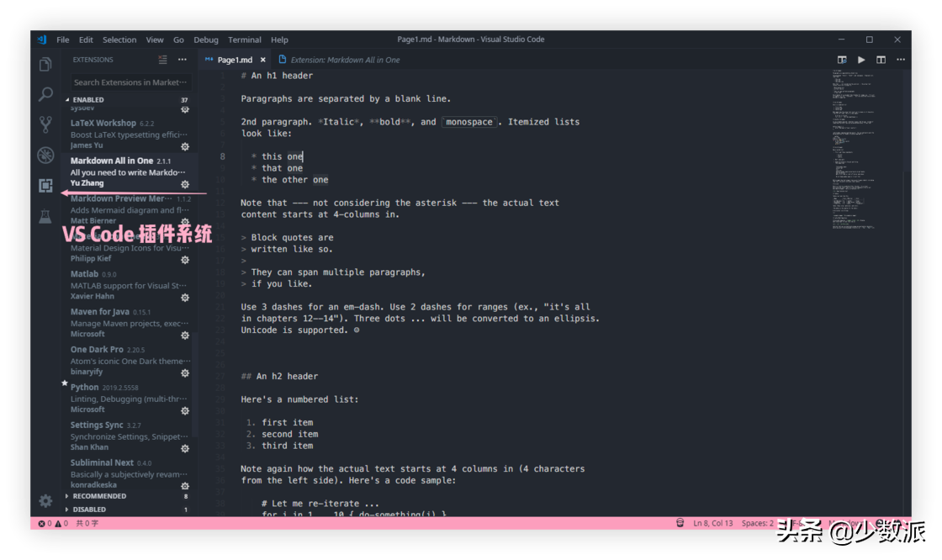Click the '# An h1 header' line
This screenshot has height=560, width=942.
click(x=277, y=76)
